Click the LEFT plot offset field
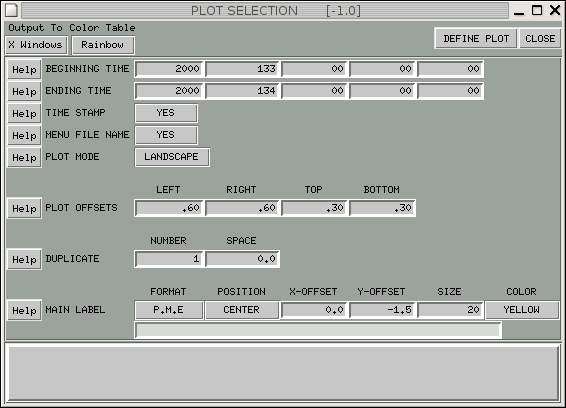The width and height of the screenshot is (566, 408). click(x=169, y=208)
